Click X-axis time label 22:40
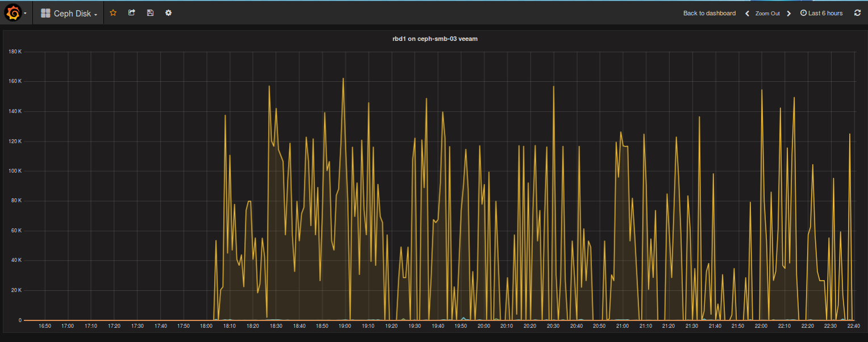 click(853, 326)
